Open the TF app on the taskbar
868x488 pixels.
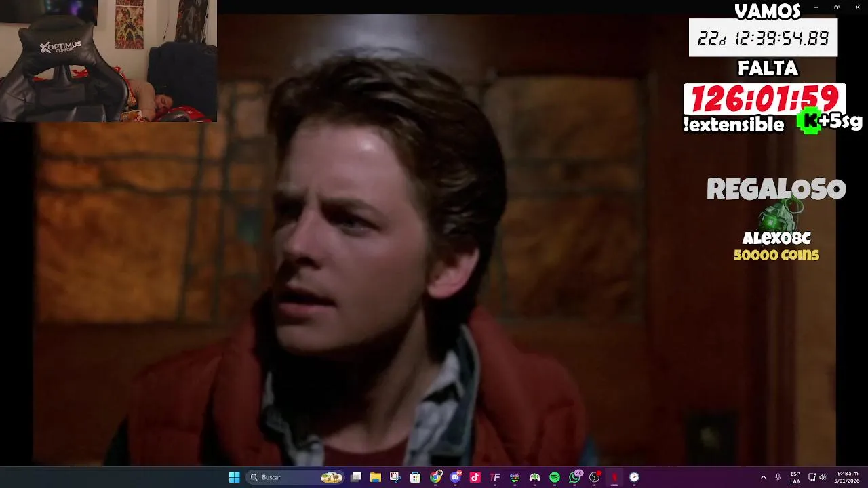click(495, 477)
